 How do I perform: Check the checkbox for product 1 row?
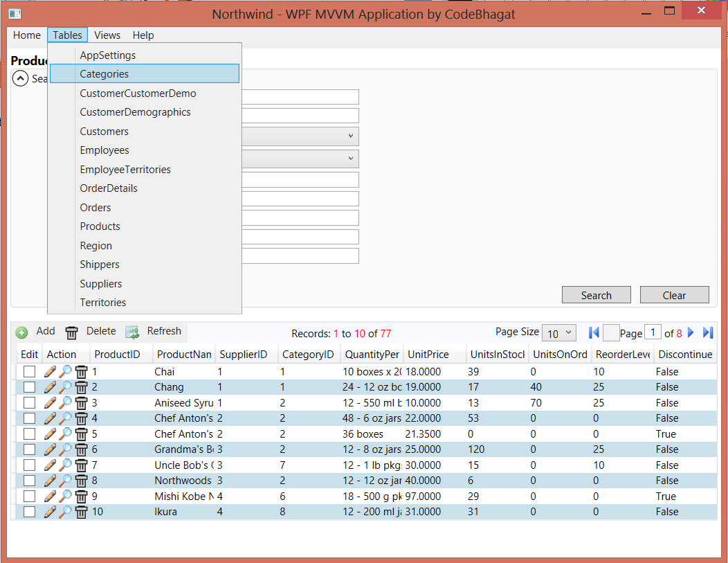(29, 372)
